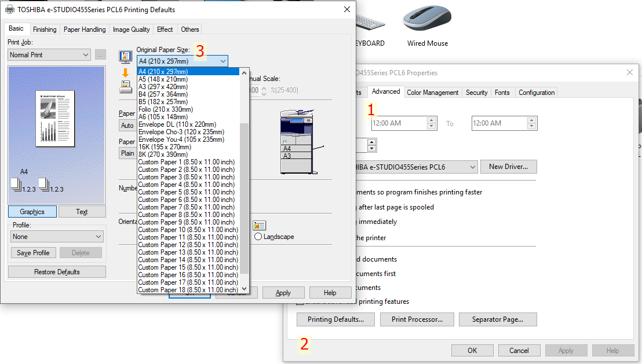The image size is (642, 364).
Task: Click the landscape orientation page icon
Action: [259, 225]
